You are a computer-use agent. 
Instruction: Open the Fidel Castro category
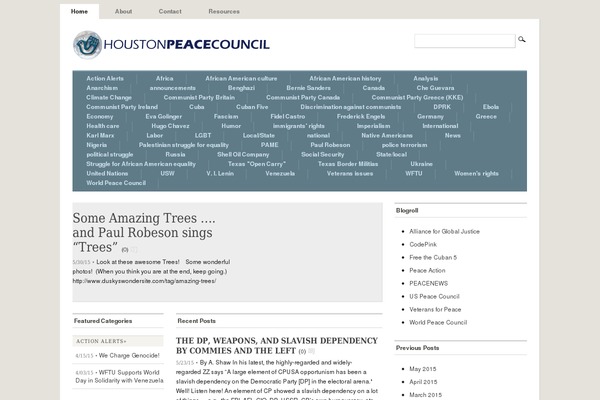(288, 117)
